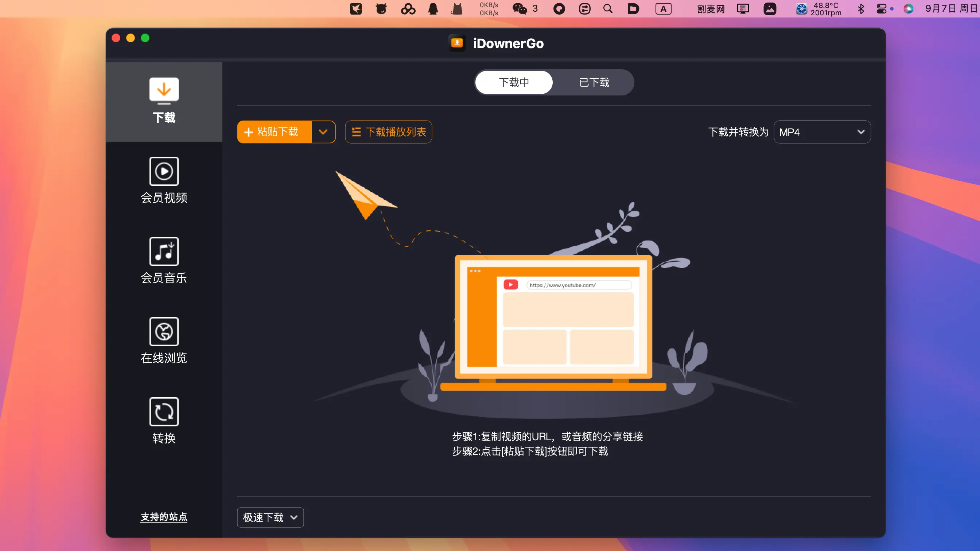980x551 pixels.
Task: Click the Bluetooth icon in the menu bar
Action: (x=860, y=9)
